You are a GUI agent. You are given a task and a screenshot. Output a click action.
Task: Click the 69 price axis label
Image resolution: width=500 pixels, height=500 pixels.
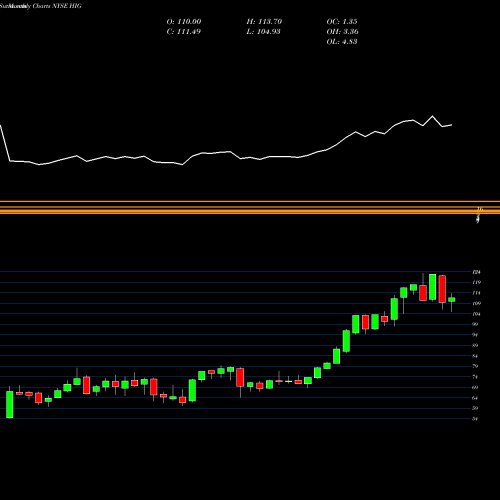[x=475, y=387]
